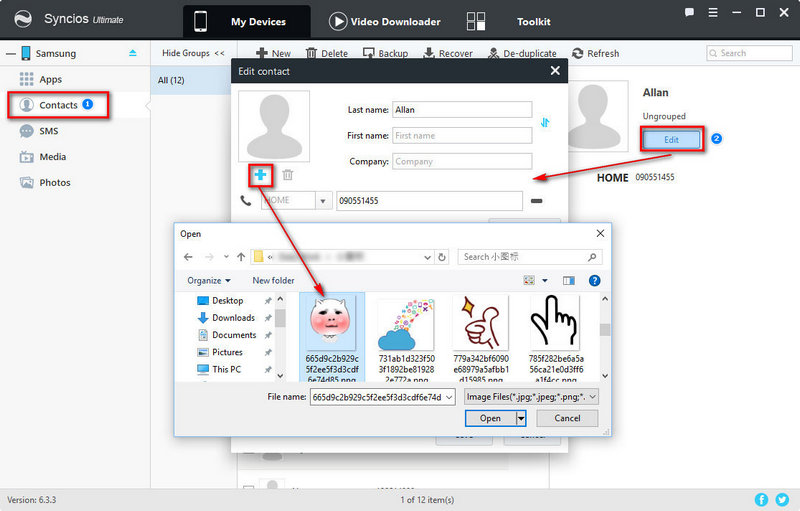Go back in Open dialog

coord(188,257)
